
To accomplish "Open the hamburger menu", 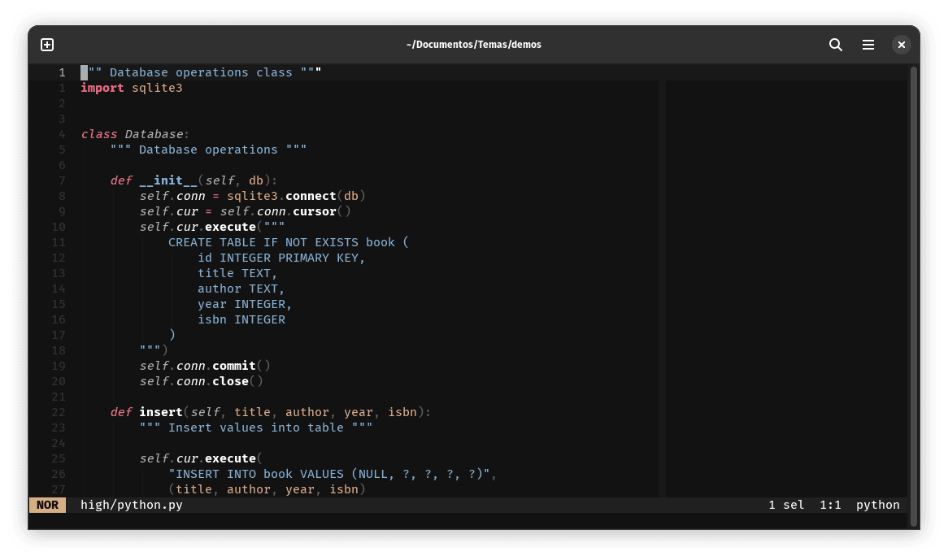I will point(868,45).
